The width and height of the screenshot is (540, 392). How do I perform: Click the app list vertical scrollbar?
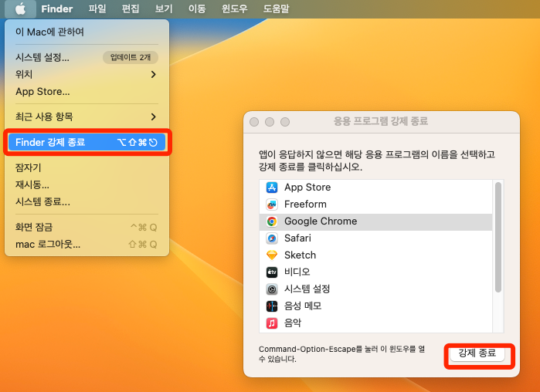tap(498, 237)
